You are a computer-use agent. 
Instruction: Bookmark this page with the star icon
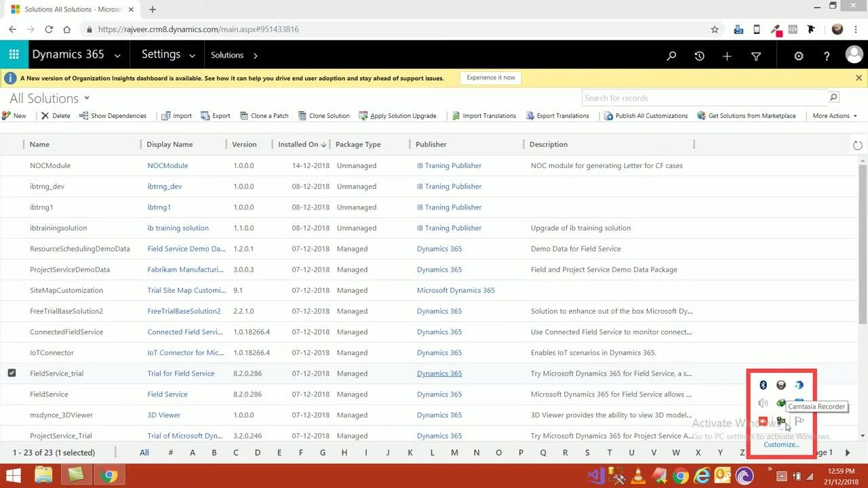(x=714, y=29)
